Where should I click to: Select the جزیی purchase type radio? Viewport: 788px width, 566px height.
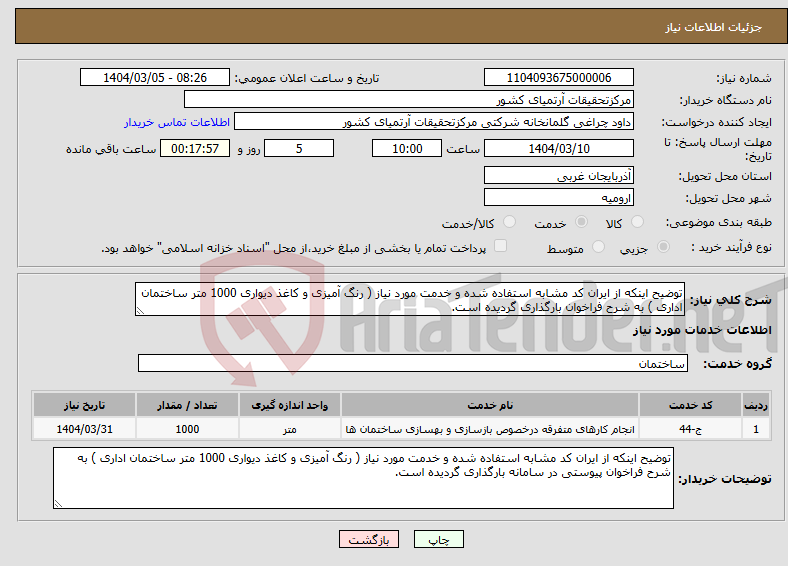point(663,247)
